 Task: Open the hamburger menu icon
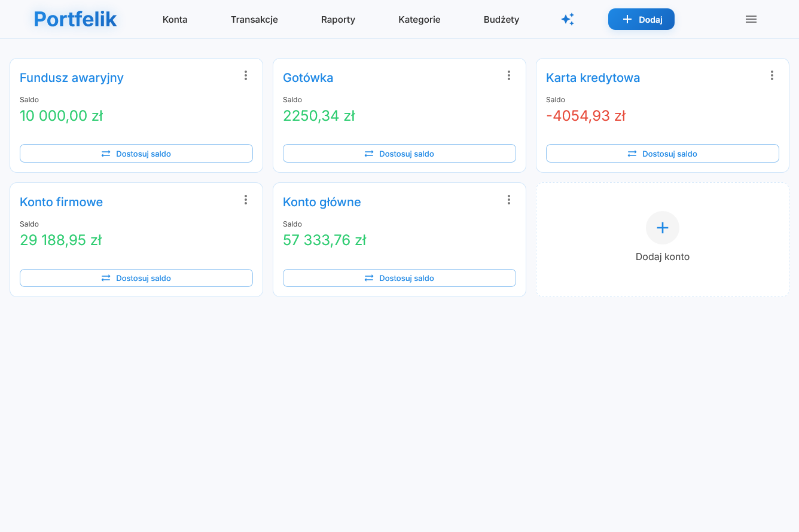751,19
